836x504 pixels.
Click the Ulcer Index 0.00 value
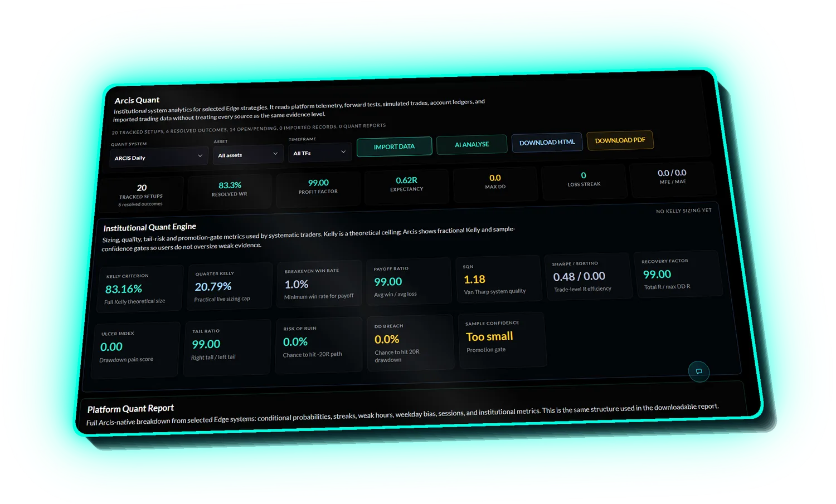pos(111,347)
